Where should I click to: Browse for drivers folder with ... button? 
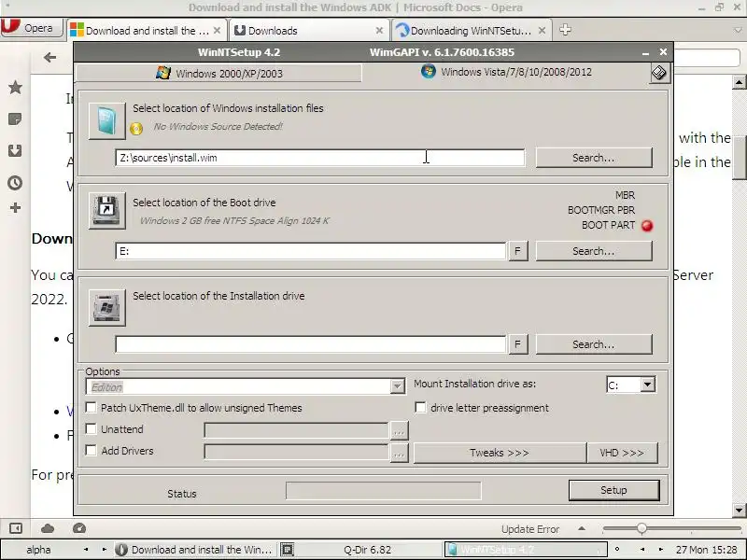click(399, 453)
